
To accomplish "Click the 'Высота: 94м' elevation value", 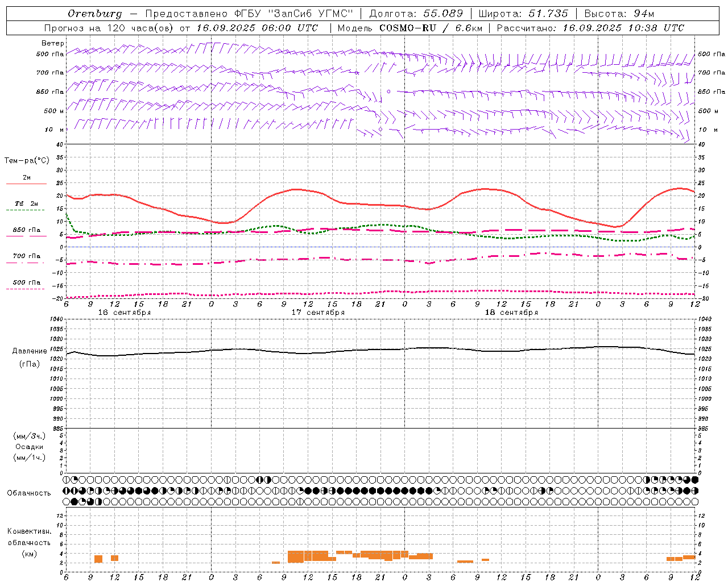I will pos(619,14).
